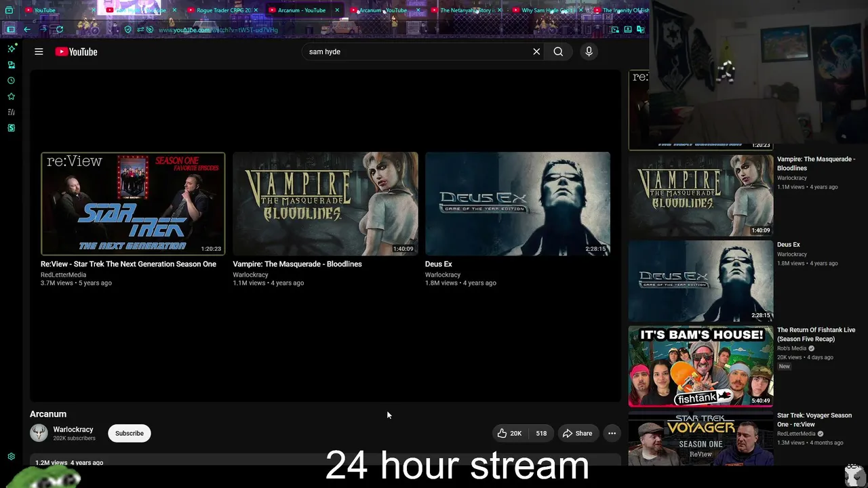868x488 pixels.
Task: Open the sidebar Deus Ex video thumbnail
Action: pyautogui.click(x=701, y=281)
